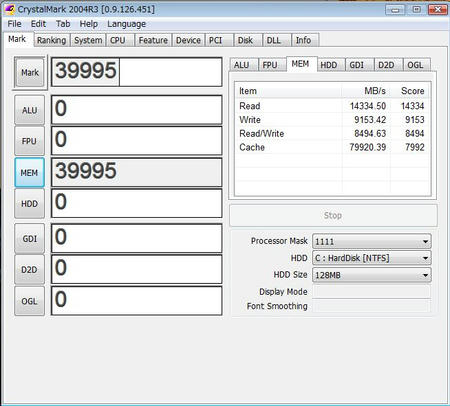Click the 8494.63 MB/s value

[370, 134]
